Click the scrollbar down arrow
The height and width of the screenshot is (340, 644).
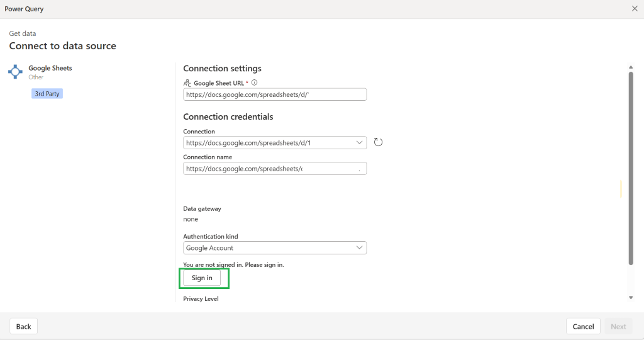(x=631, y=298)
